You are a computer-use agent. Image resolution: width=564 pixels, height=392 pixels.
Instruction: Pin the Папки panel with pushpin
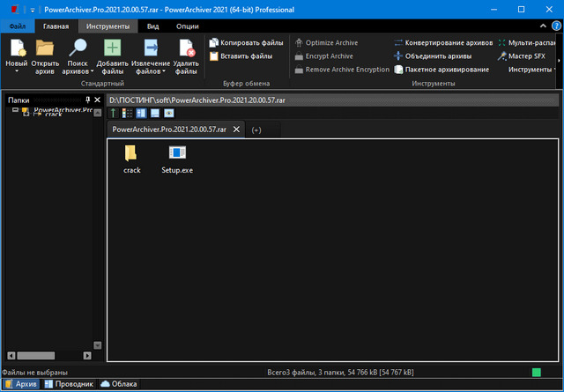coord(87,100)
